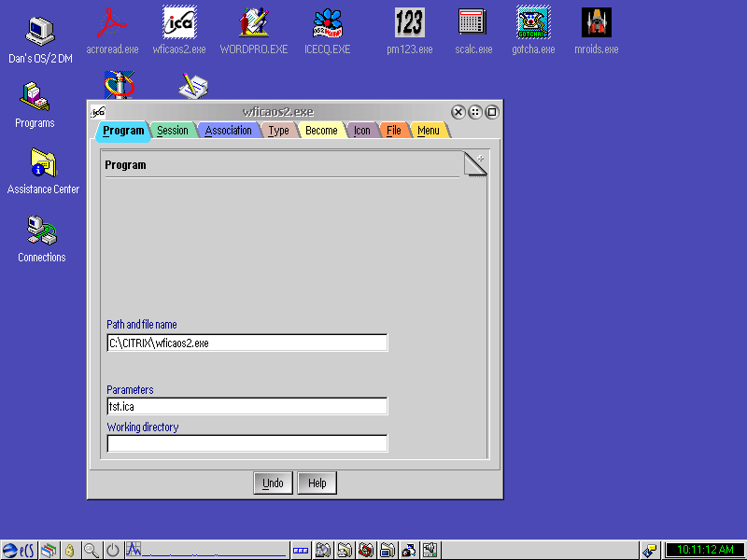Switch to the Session tab

point(173,131)
